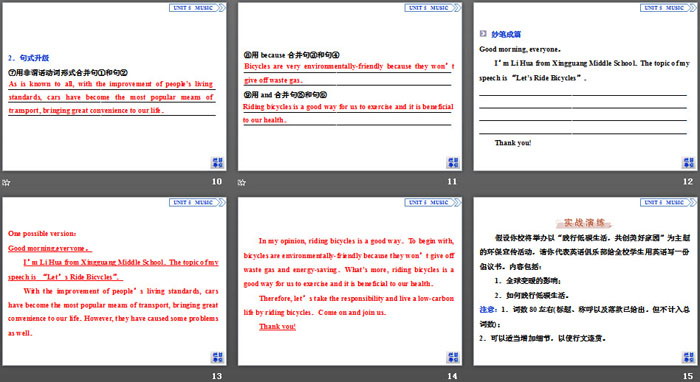Viewport: 700px width, 382px height.
Task: Click the UNIT 5 MUSIC badge on slide 11
Action: tap(433, 8)
